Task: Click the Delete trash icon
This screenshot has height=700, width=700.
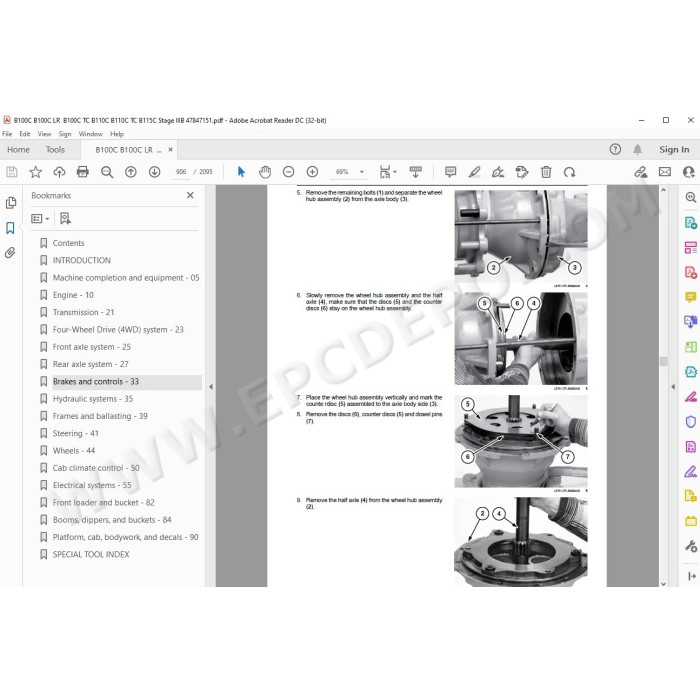Action: pos(546,172)
